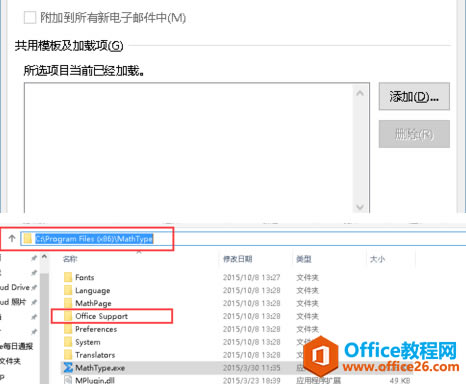
Task: Click the 49 KB size of MPlugin.dll
Action: pyautogui.click(x=400, y=380)
